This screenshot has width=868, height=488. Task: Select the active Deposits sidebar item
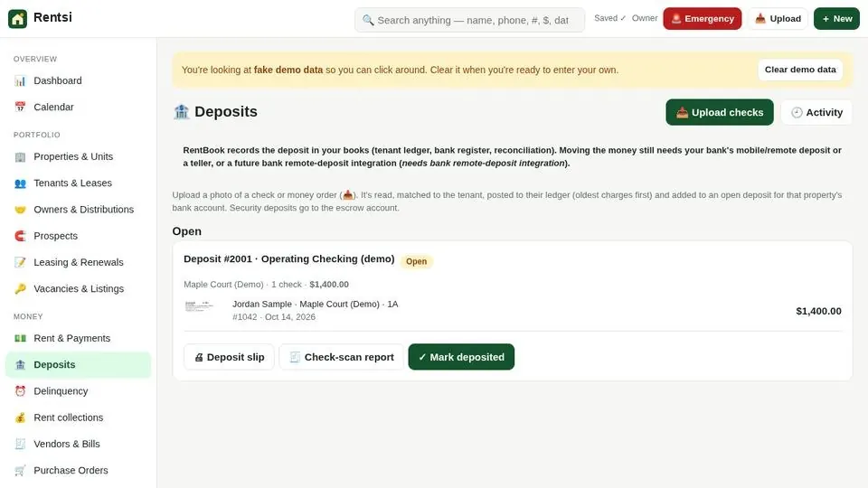click(x=78, y=364)
